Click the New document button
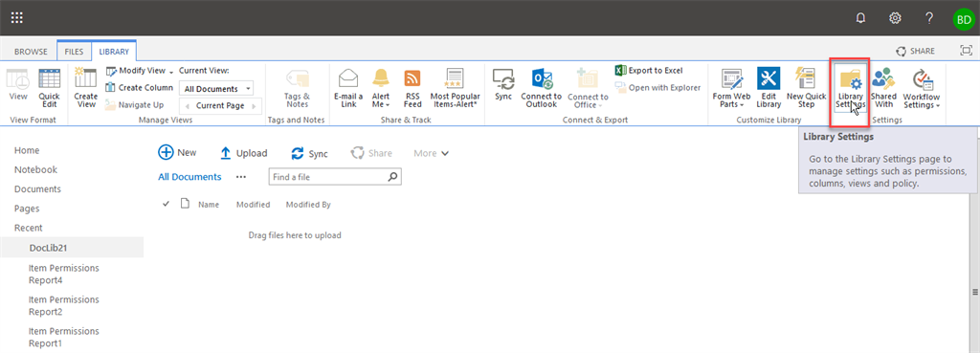 tap(177, 152)
